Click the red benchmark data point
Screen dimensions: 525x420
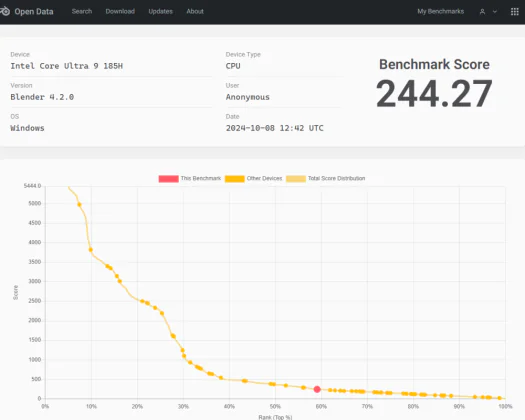pos(317,389)
